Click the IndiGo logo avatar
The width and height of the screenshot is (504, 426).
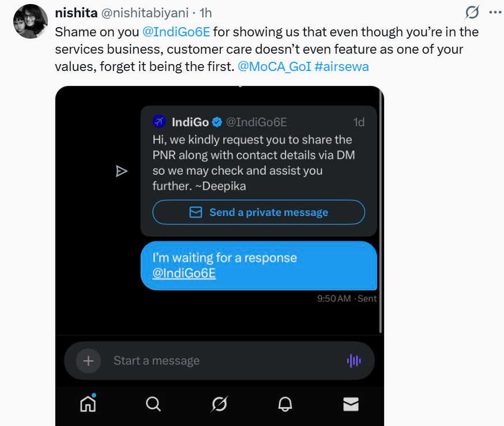[159, 122]
